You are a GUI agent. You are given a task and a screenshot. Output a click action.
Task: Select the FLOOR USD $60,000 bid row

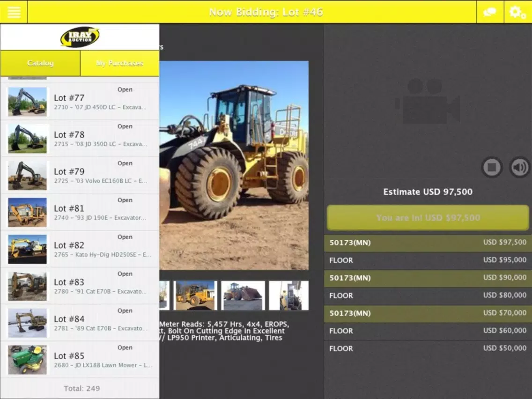pos(428,331)
